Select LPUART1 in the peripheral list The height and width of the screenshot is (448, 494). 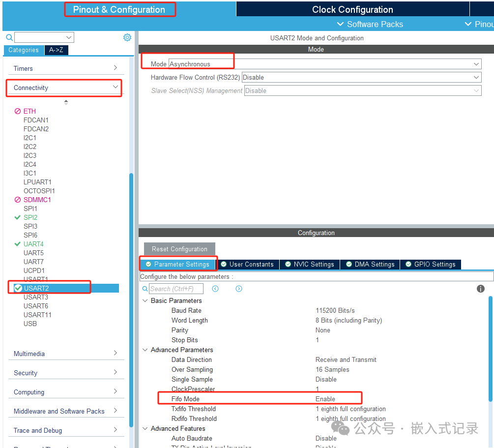pyautogui.click(x=37, y=182)
